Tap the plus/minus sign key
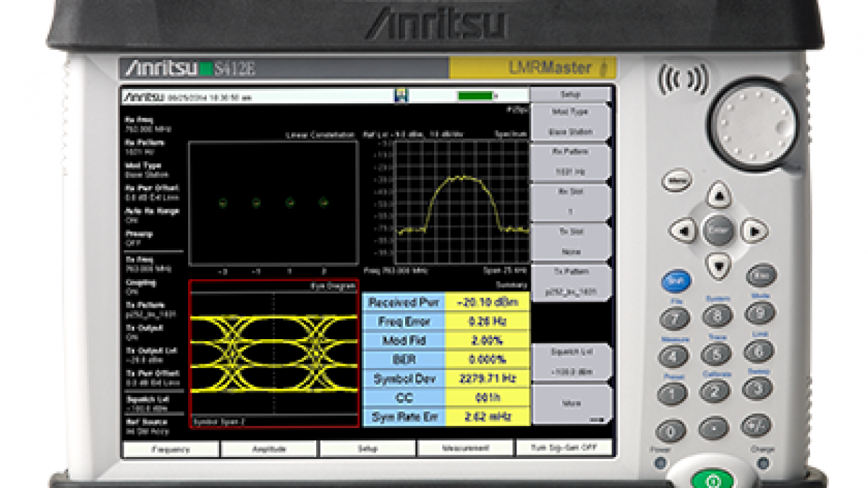 (758, 425)
